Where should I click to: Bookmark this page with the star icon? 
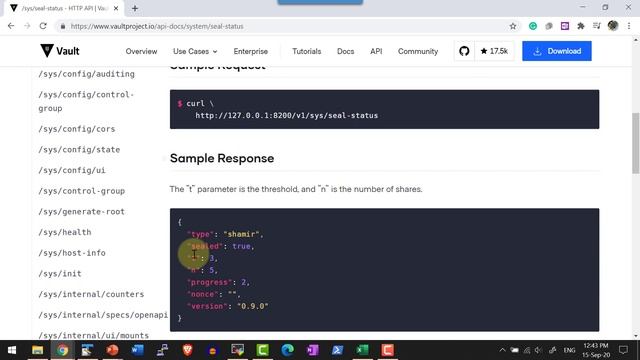513,26
